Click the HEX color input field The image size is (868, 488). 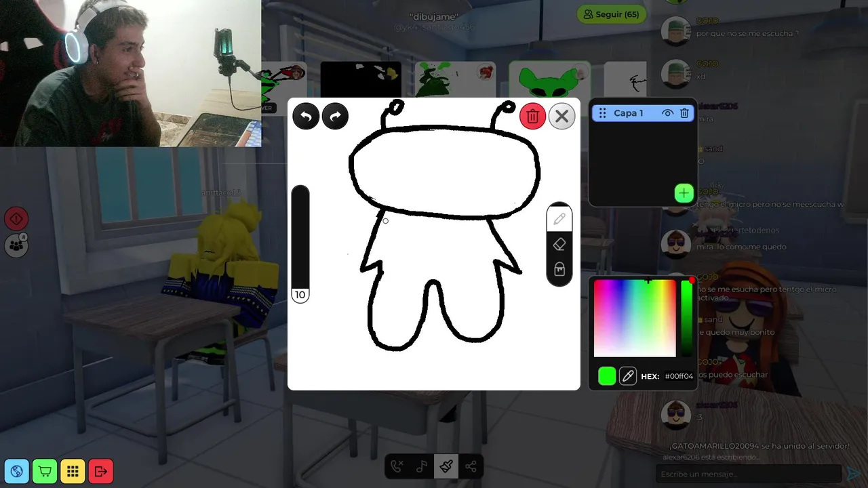click(x=679, y=376)
